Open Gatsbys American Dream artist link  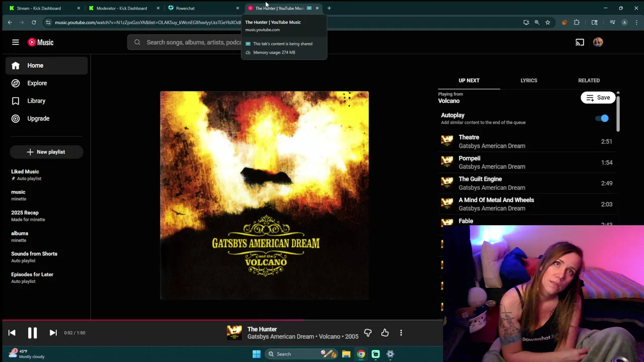tap(281, 337)
